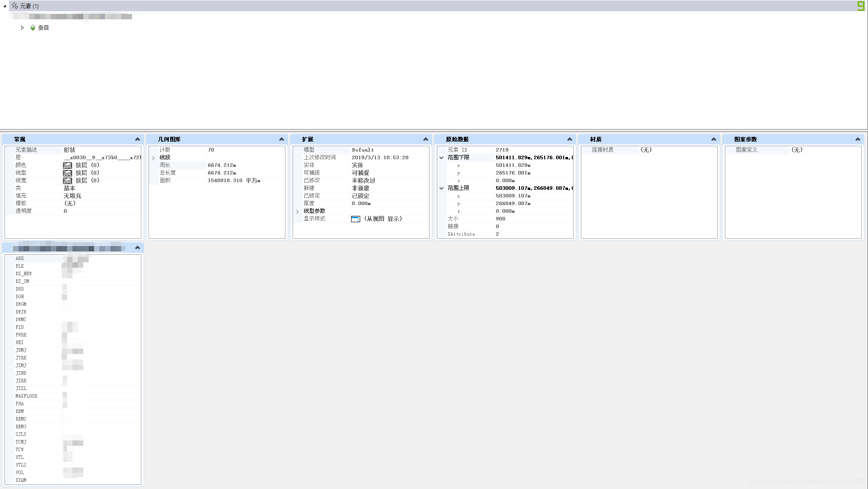Image resolution: width=868 pixels, height=489 pixels.
Task: Expand the 线段 row in 几何图形
Action: click(154, 158)
